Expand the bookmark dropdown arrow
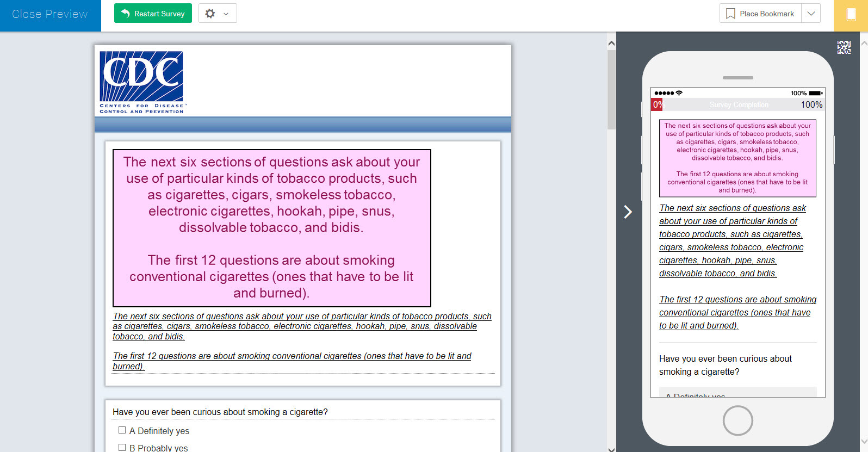The image size is (868, 452). [x=811, y=14]
